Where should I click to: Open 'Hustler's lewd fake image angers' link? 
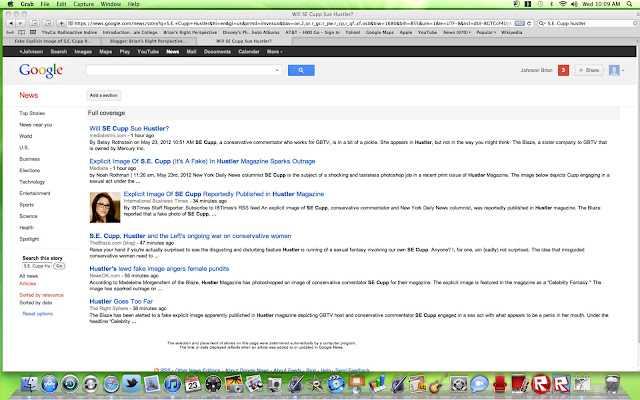159,269
